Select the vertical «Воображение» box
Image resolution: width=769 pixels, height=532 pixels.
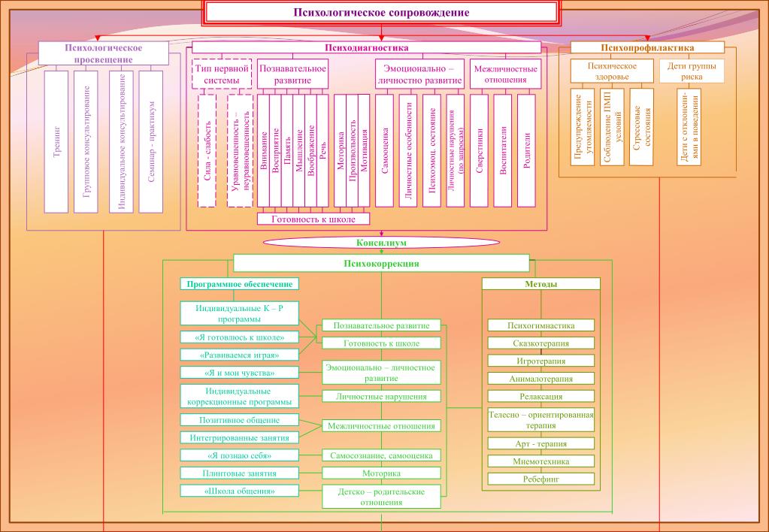310,150
